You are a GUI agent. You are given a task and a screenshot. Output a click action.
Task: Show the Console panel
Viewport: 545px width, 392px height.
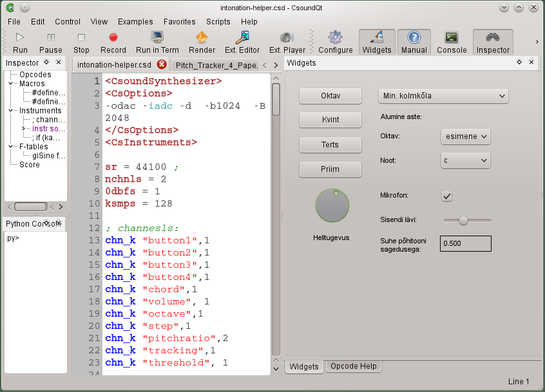(452, 42)
